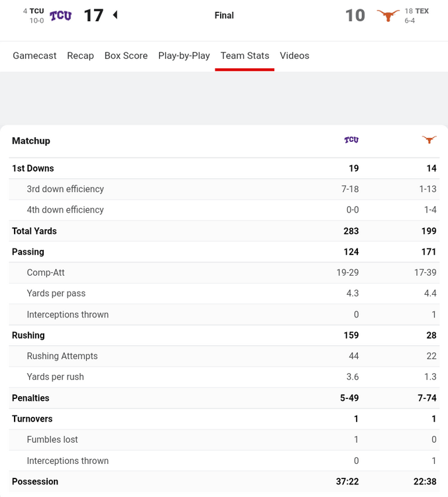Click Texas's score of 10

[355, 15]
